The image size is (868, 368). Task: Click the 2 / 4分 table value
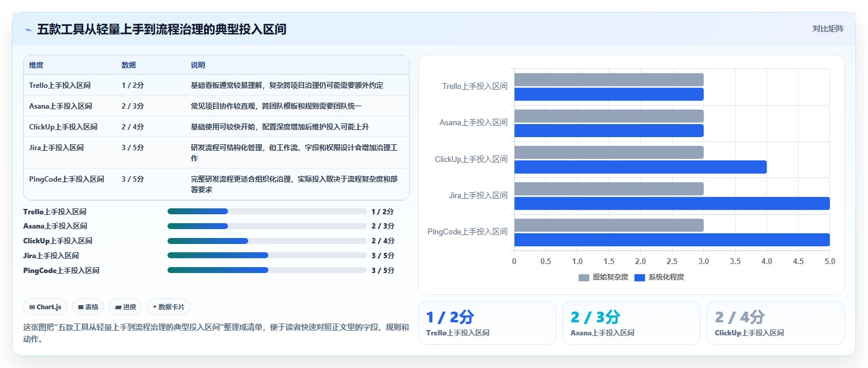[132, 126]
